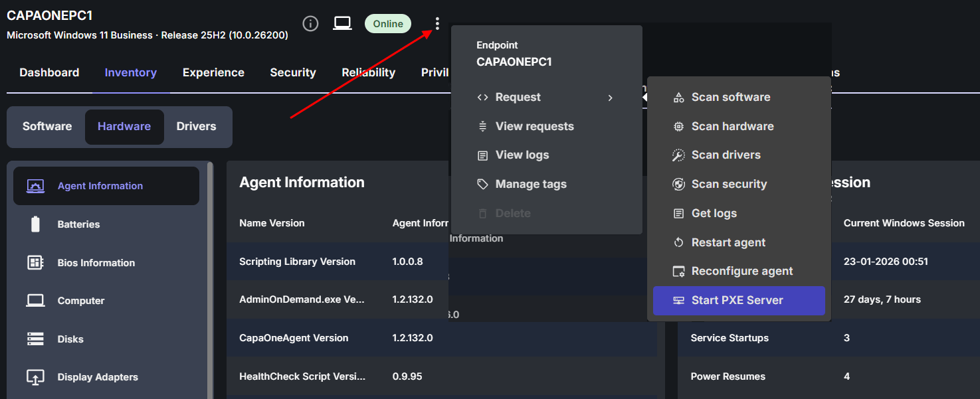Choose Scan security from the submenu
980x399 pixels.
739,185
